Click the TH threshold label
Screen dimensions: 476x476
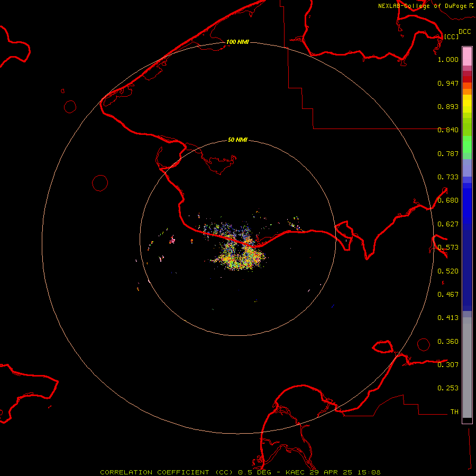454,412
